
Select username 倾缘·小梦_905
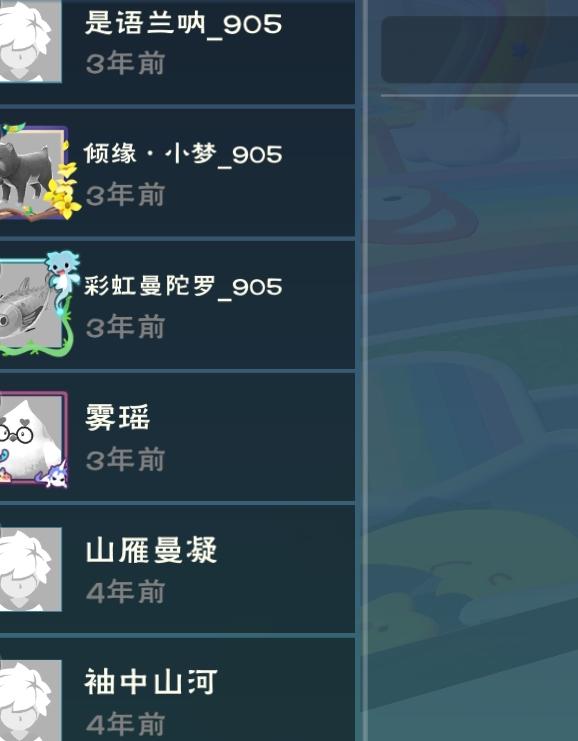tap(183, 154)
